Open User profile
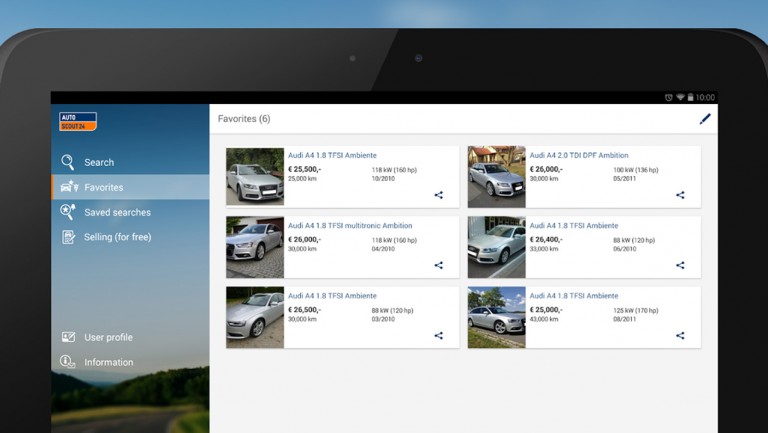The image size is (768, 433). [x=108, y=337]
